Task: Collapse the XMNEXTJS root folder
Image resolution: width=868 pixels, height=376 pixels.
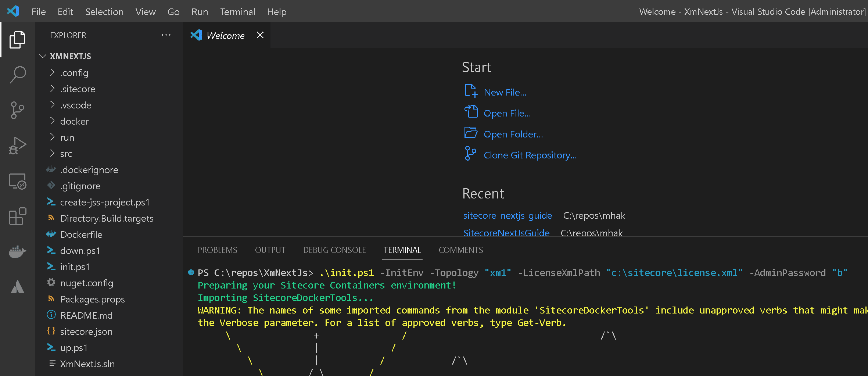Action: [x=43, y=56]
